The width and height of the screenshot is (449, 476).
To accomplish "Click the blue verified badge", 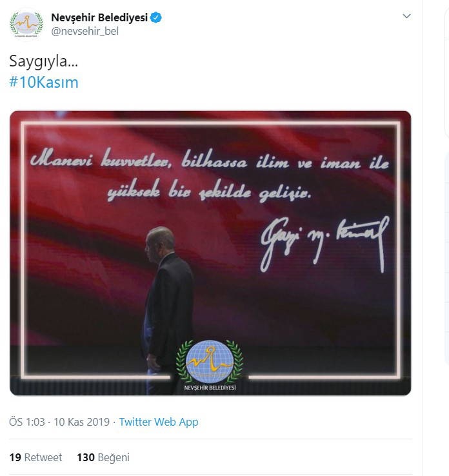I will [x=156, y=17].
